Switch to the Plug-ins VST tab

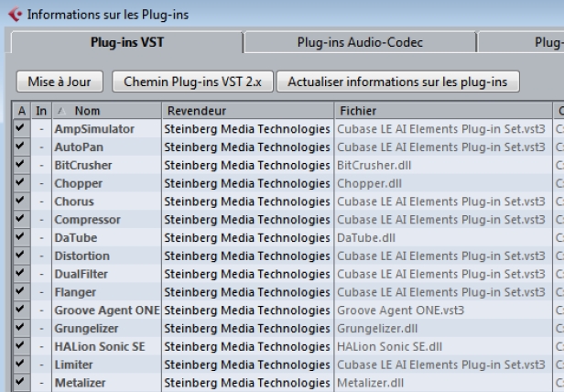click(x=127, y=42)
